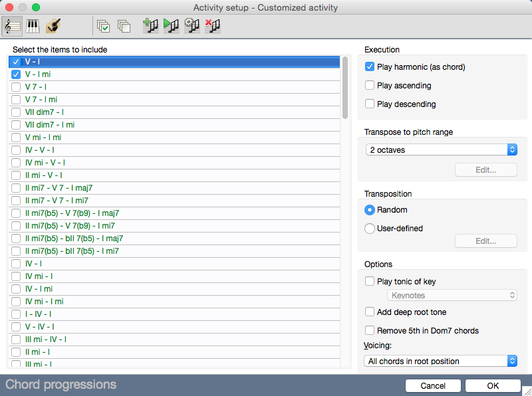The height and width of the screenshot is (396, 532).
Task: Select the I - IV - I row
Action: (174, 314)
